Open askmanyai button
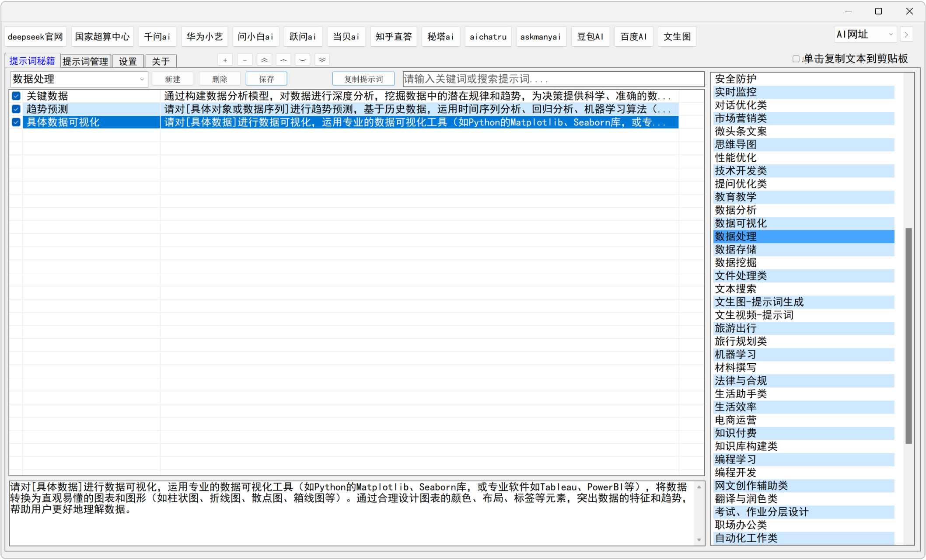 click(x=541, y=37)
